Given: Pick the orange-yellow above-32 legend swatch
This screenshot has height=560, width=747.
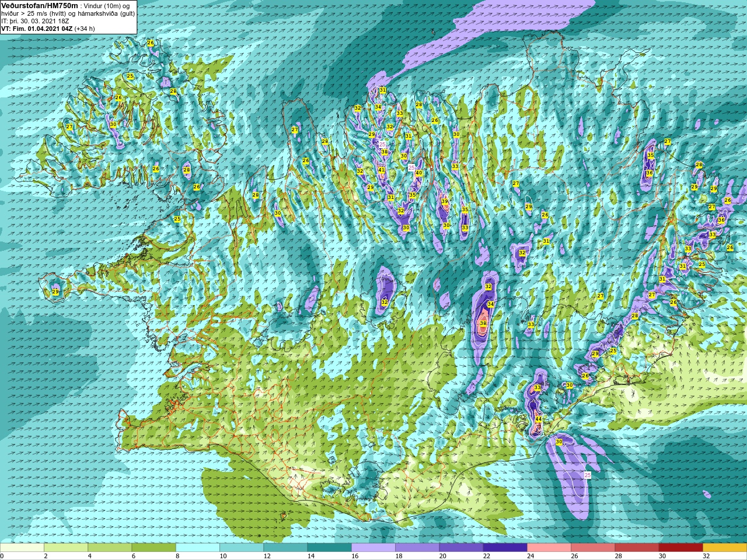Looking at the screenshot, I should (725, 548).
